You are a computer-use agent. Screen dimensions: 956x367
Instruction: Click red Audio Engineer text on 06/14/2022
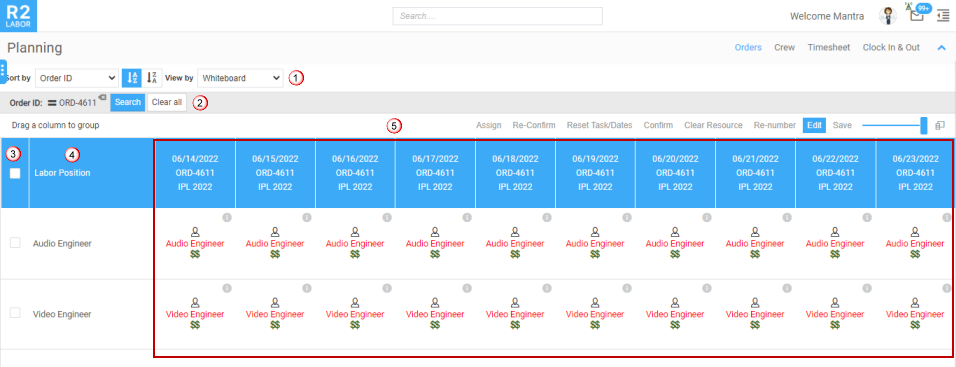click(195, 243)
